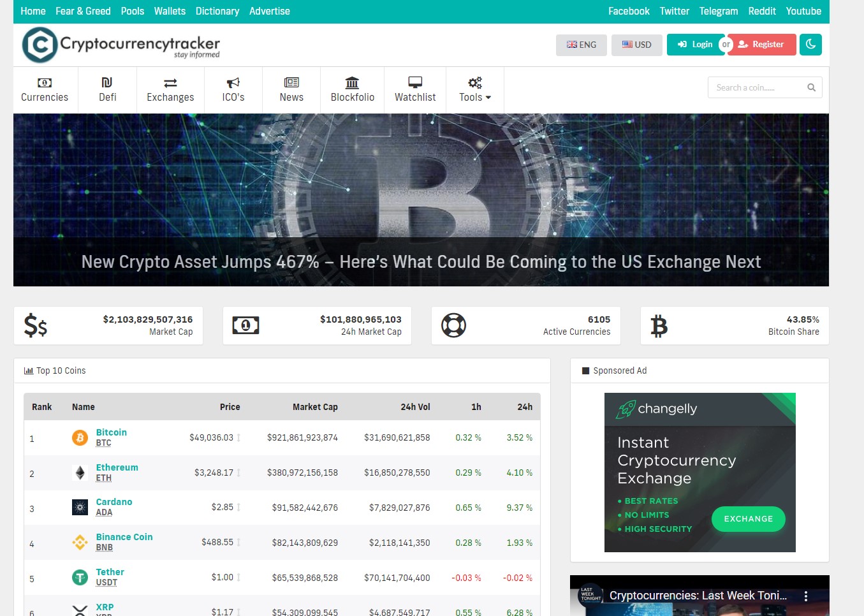Sort table by Rank column

[x=42, y=407]
